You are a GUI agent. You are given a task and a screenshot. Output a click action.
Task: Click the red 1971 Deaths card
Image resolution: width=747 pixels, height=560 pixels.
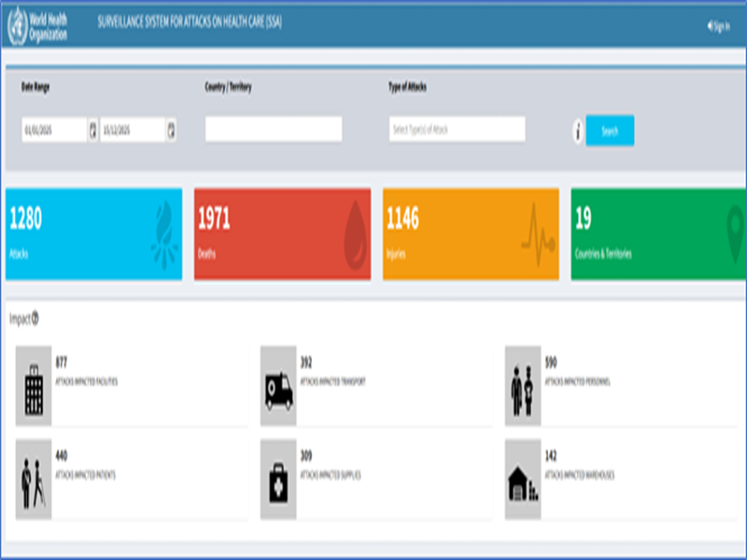pyautogui.click(x=282, y=233)
